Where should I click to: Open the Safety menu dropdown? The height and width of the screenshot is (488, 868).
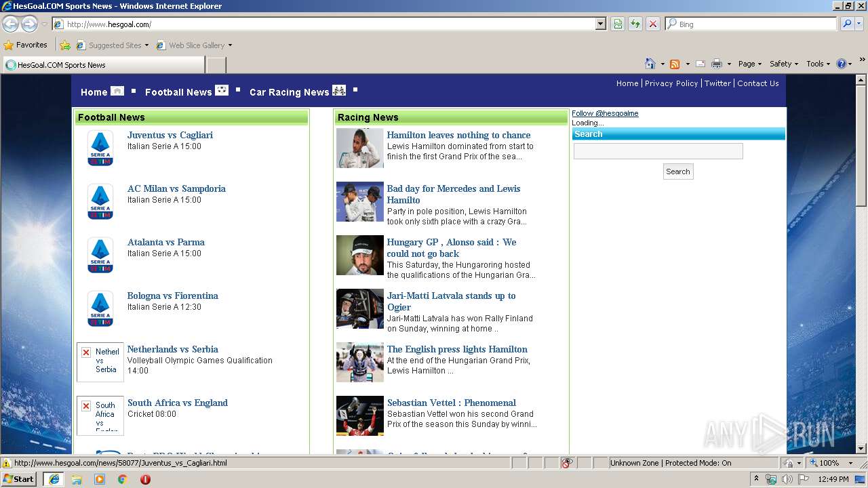784,64
